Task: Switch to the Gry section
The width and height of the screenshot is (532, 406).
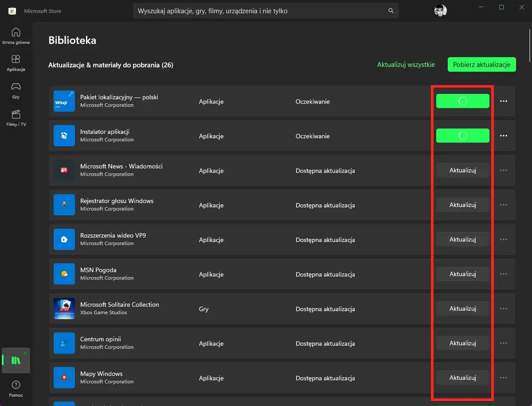Action: pyautogui.click(x=16, y=90)
